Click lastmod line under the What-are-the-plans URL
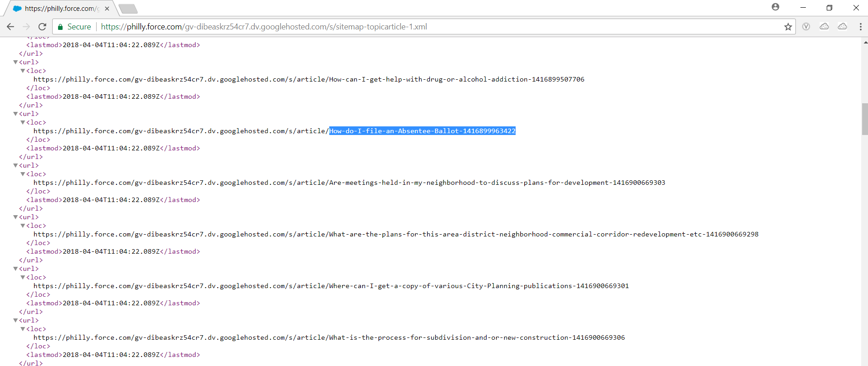 pyautogui.click(x=113, y=251)
